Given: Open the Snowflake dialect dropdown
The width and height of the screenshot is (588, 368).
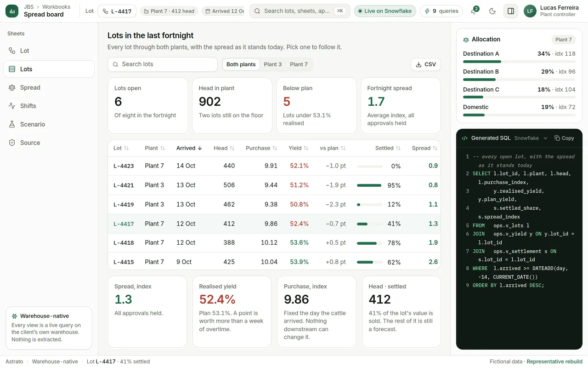Looking at the screenshot, I should (x=531, y=138).
